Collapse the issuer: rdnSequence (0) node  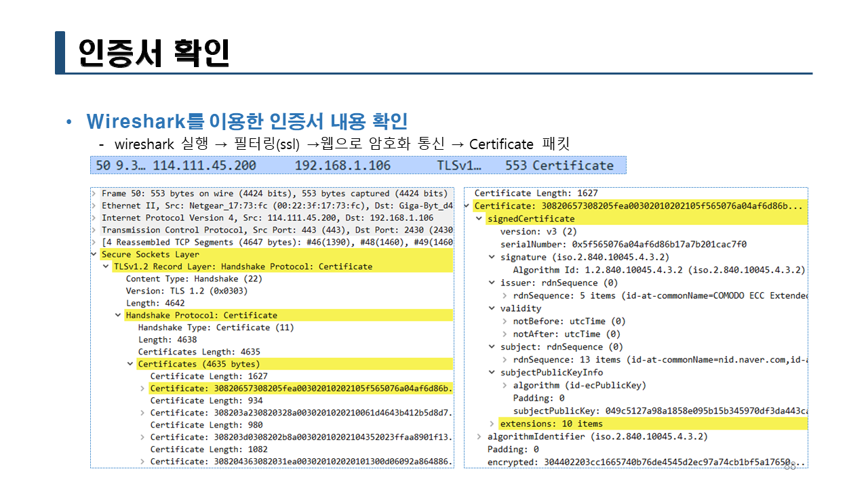coord(492,283)
